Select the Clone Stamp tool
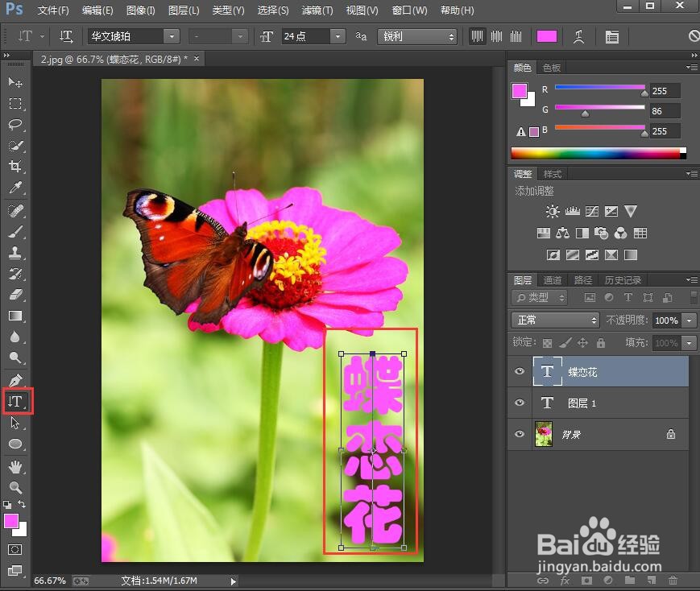The height and width of the screenshot is (591, 700). [15, 253]
